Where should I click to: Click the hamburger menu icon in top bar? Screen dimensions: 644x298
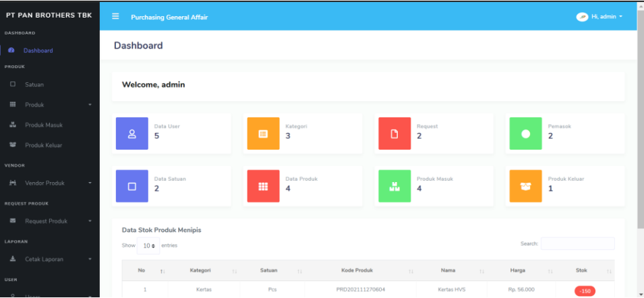115,17
